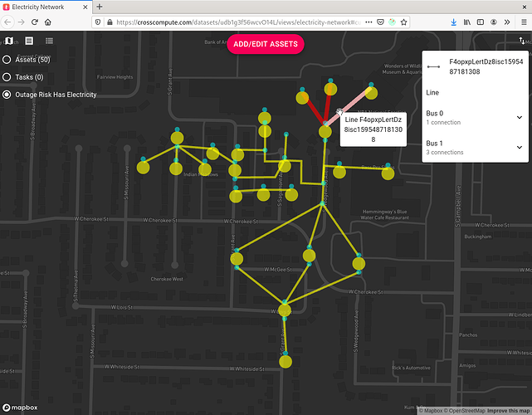Open the table view icon
Screen dimensions: 532x415
[29, 41]
